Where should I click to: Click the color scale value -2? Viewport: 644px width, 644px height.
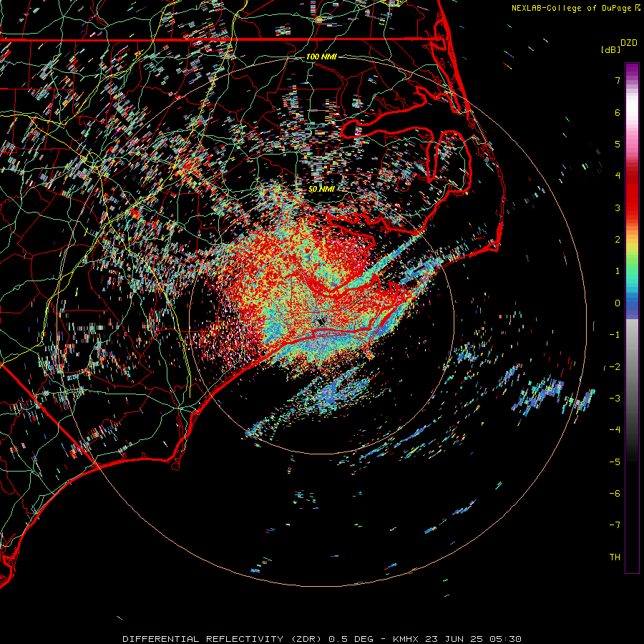[615, 367]
